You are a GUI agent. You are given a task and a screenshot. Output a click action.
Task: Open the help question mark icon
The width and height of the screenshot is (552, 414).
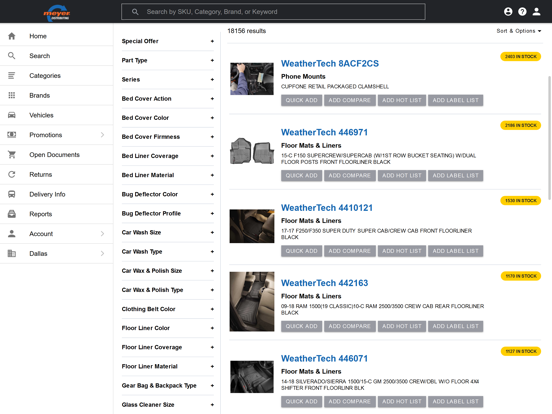[x=522, y=12]
